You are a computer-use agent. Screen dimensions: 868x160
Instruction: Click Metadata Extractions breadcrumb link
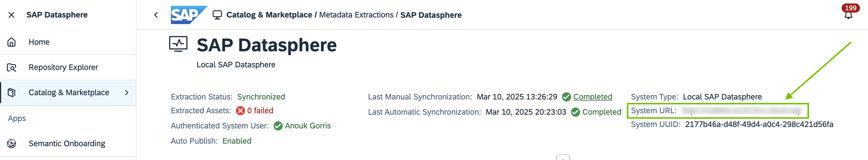click(x=356, y=15)
